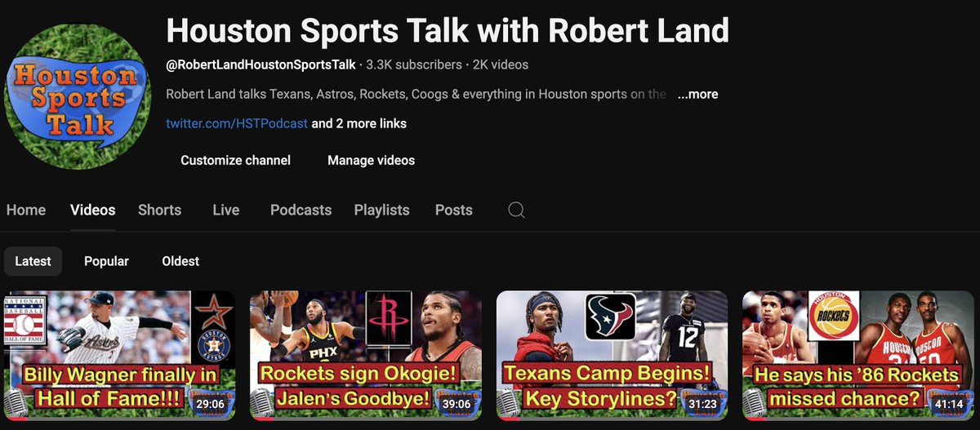Open the twitter.com/HSTPodcast link

point(237,124)
